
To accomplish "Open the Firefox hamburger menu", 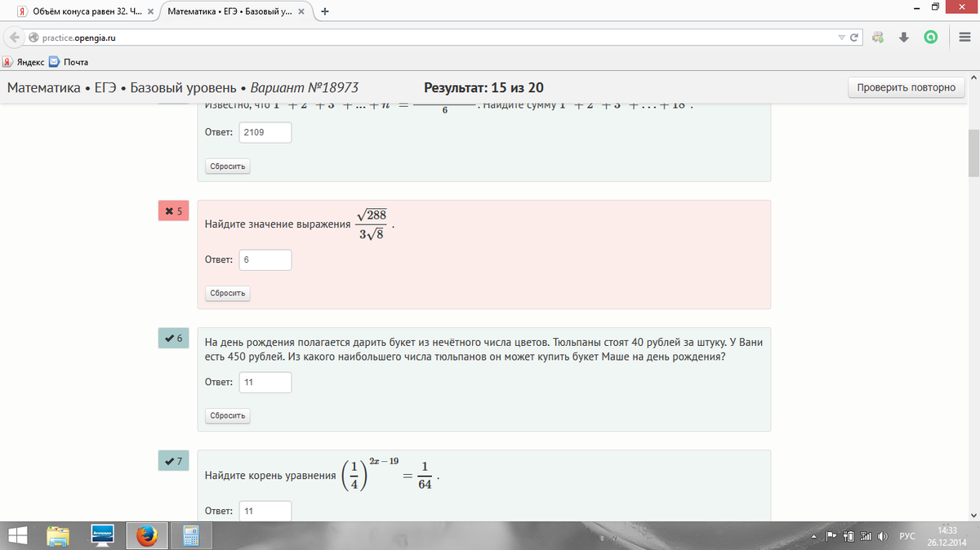I will tap(964, 38).
